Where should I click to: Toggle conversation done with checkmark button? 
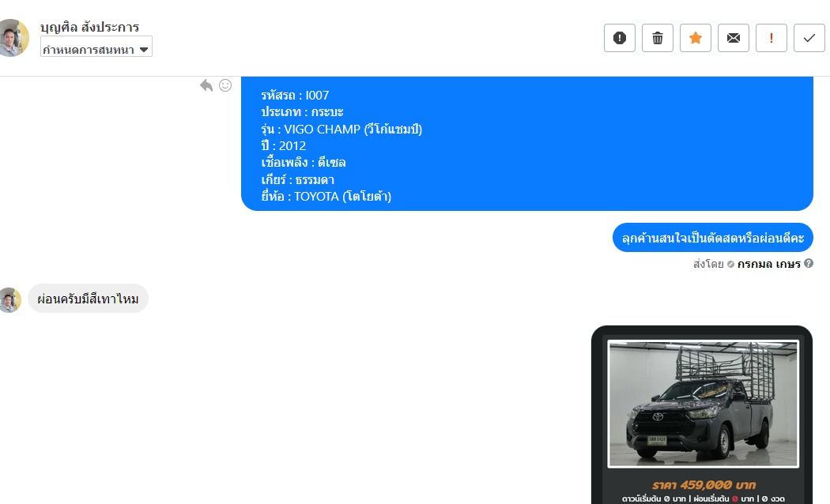tap(809, 38)
